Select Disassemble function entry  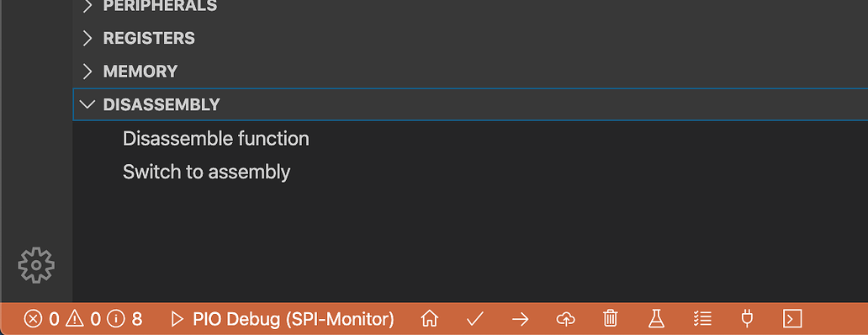pyautogui.click(x=216, y=138)
